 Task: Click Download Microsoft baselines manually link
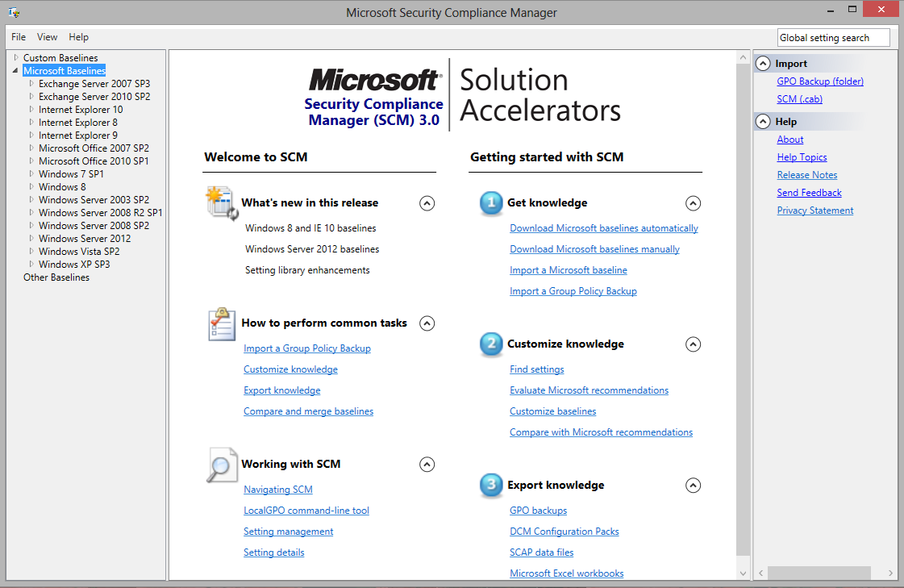[594, 249]
